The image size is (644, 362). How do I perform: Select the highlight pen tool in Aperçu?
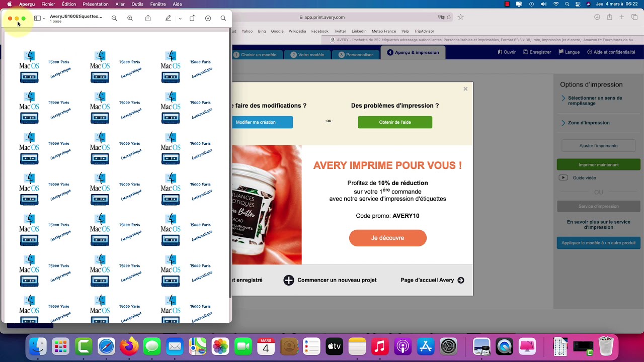coord(168,18)
